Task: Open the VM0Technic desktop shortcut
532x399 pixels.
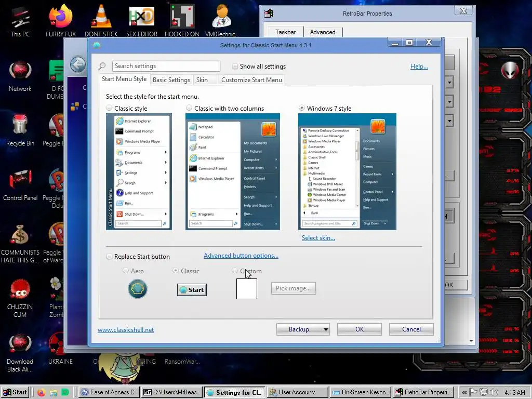Action: click(x=222, y=21)
